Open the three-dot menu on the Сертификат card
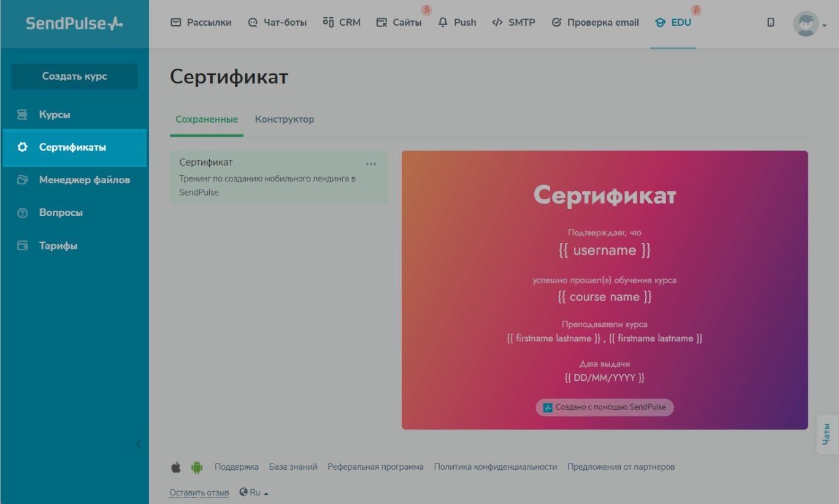The image size is (839, 504). click(x=371, y=164)
